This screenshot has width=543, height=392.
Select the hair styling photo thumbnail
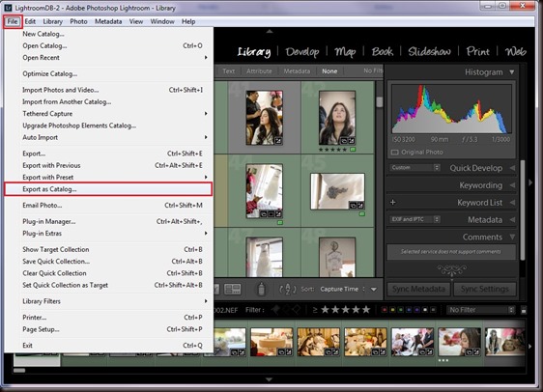click(x=264, y=118)
